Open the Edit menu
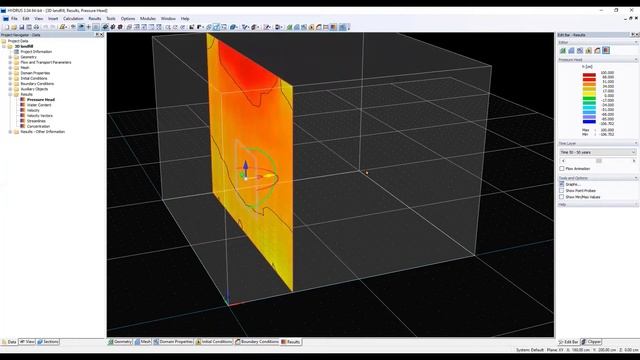The height and width of the screenshot is (360, 640). [x=26, y=19]
